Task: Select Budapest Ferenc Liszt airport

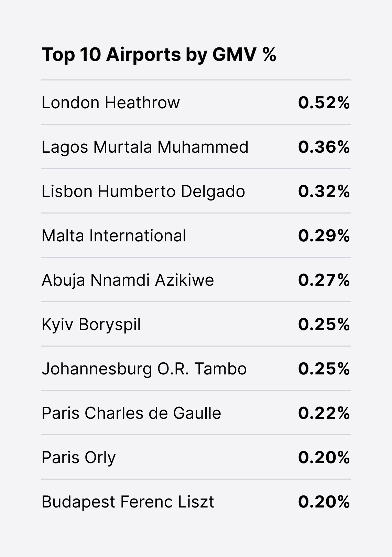Action: point(128,502)
